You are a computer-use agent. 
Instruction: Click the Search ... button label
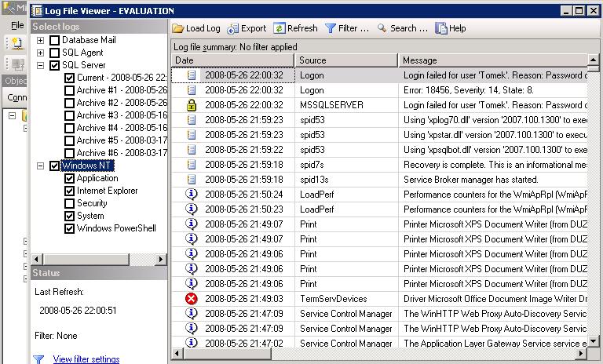point(409,28)
